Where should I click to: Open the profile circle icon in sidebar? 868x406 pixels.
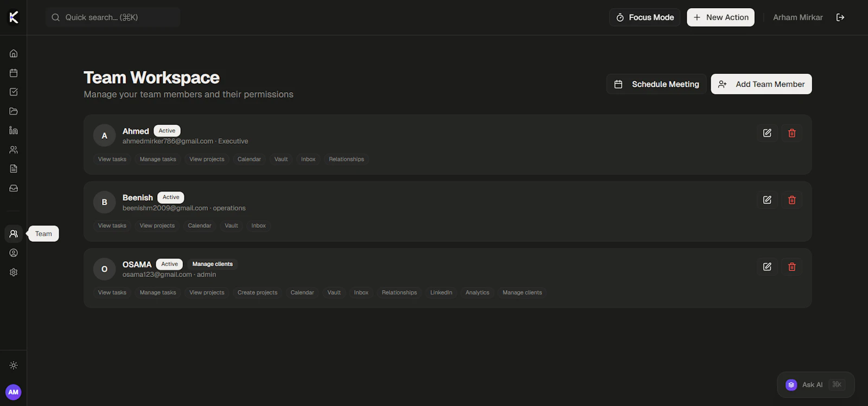14,253
